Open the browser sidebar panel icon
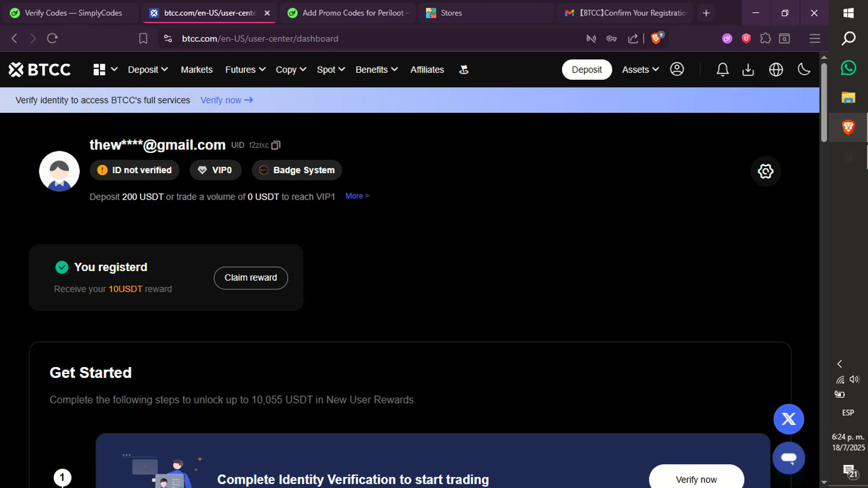This screenshot has height=488, width=868. (785, 39)
